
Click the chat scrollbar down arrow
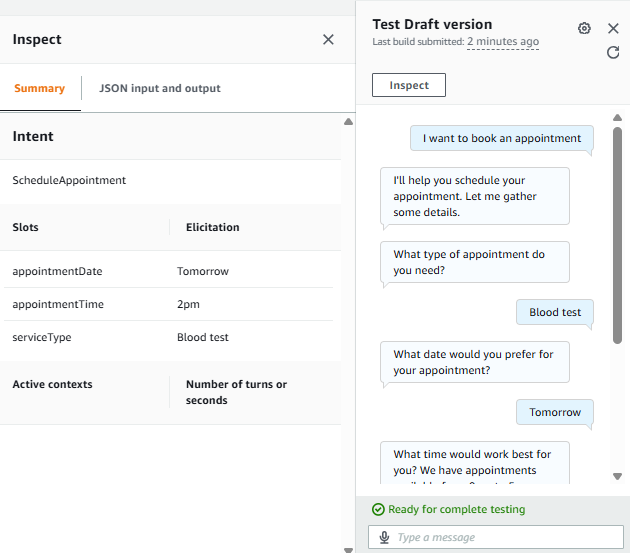[618, 476]
